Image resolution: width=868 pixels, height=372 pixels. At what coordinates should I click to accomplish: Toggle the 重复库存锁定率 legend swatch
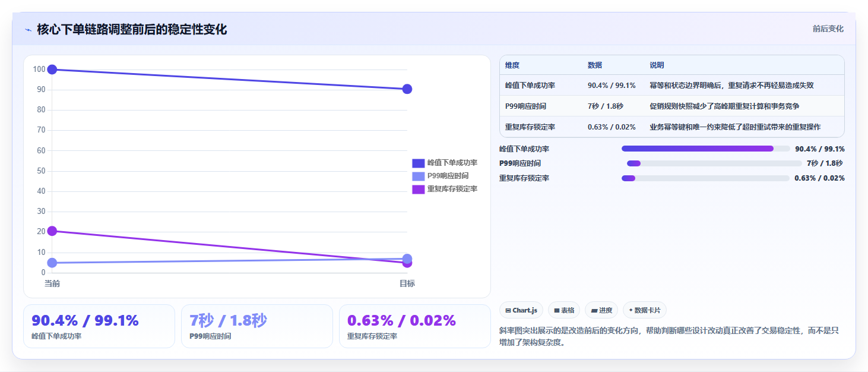point(419,189)
